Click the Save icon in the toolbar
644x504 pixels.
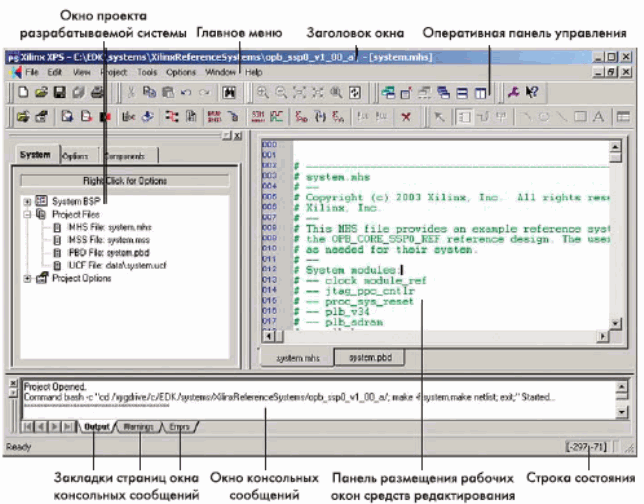pyautogui.click(x=59, y=92)
